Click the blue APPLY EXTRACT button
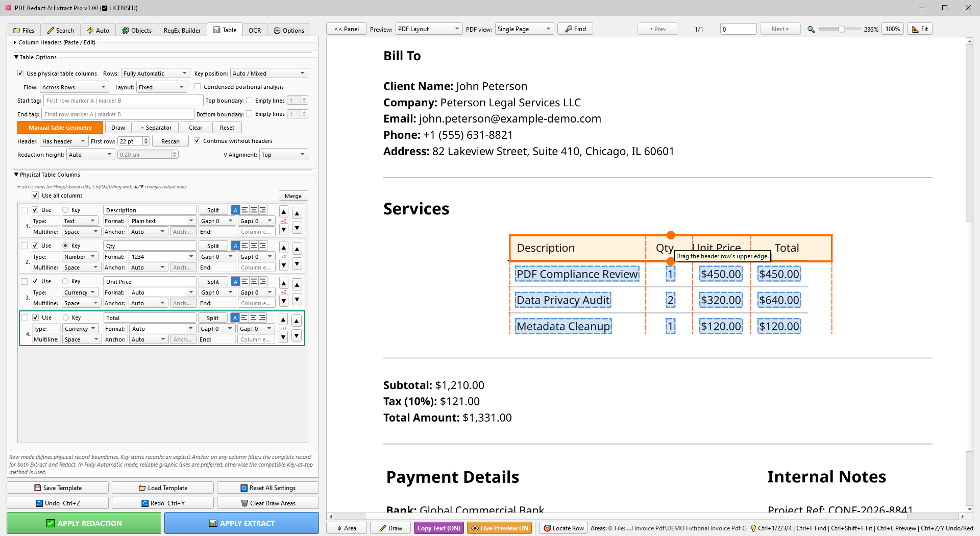This screenshot has height=536, width=980. coord(241,523)
